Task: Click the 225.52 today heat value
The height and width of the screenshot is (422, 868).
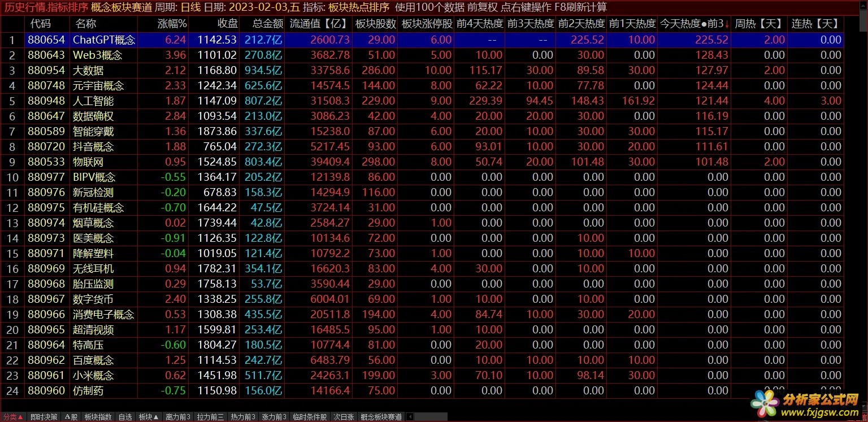Action: point(711,40)
